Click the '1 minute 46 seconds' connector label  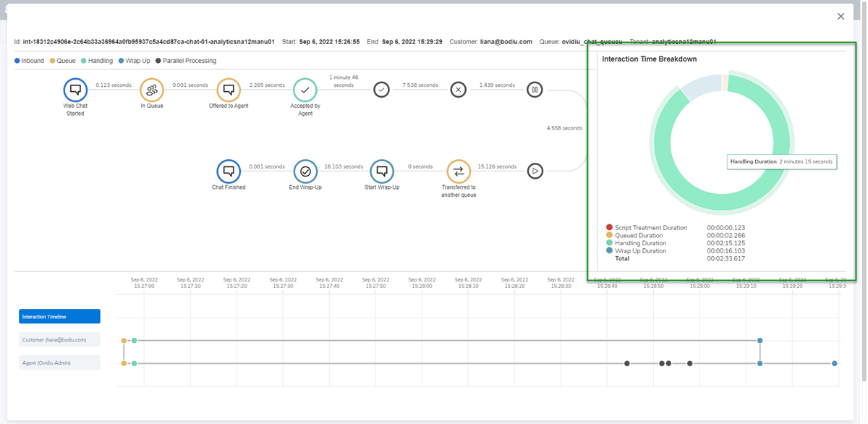[344, 81]
